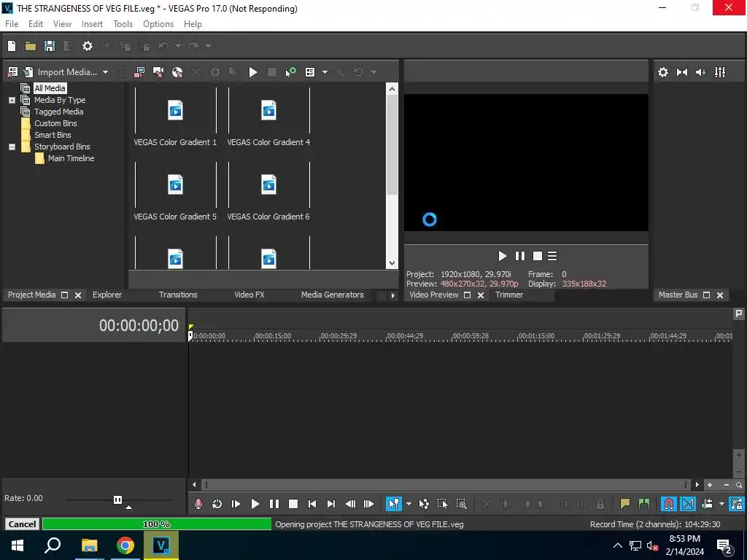The image size is (747, 560).
Task: Go to Start of timeline
Action: coord(312,504)
